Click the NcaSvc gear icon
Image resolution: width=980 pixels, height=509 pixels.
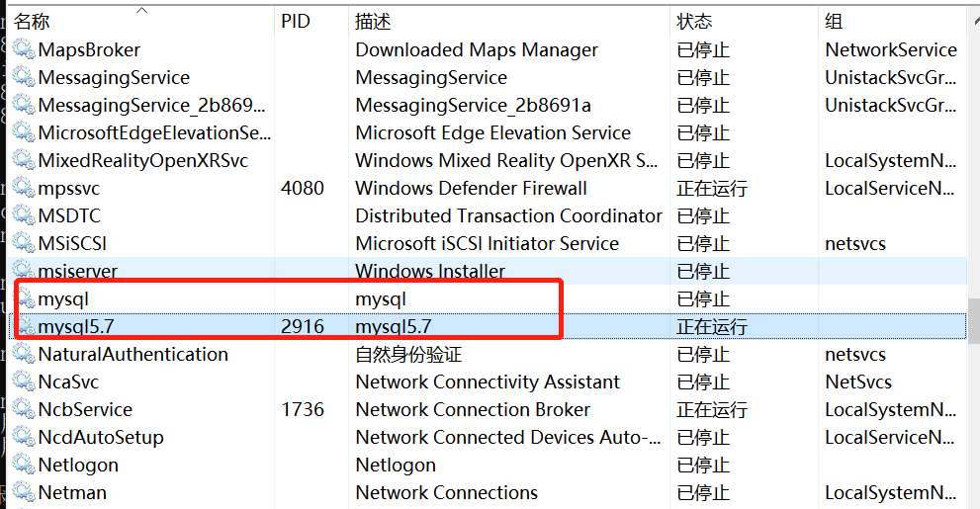click(x=24, y=382)
